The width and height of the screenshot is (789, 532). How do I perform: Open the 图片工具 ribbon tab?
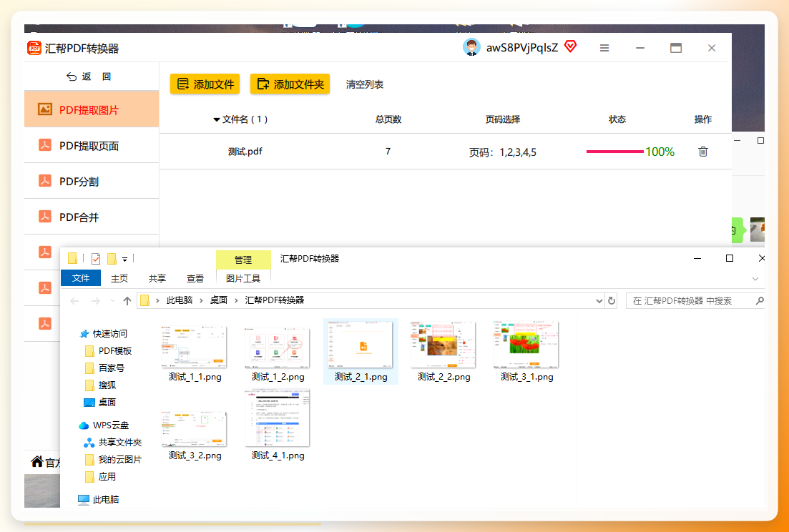click(x=243, y=279)
